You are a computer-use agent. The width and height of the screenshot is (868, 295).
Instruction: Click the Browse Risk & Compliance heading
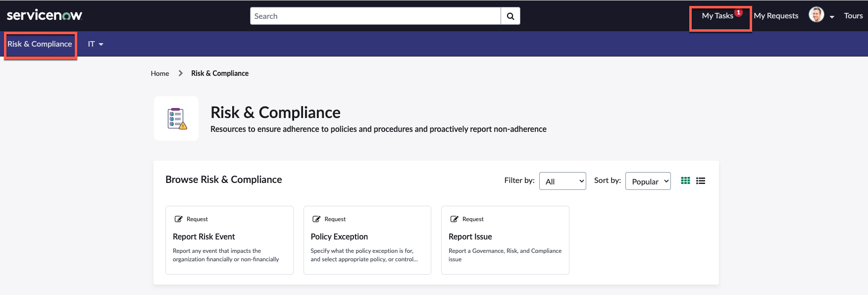[x=224, y=179]
